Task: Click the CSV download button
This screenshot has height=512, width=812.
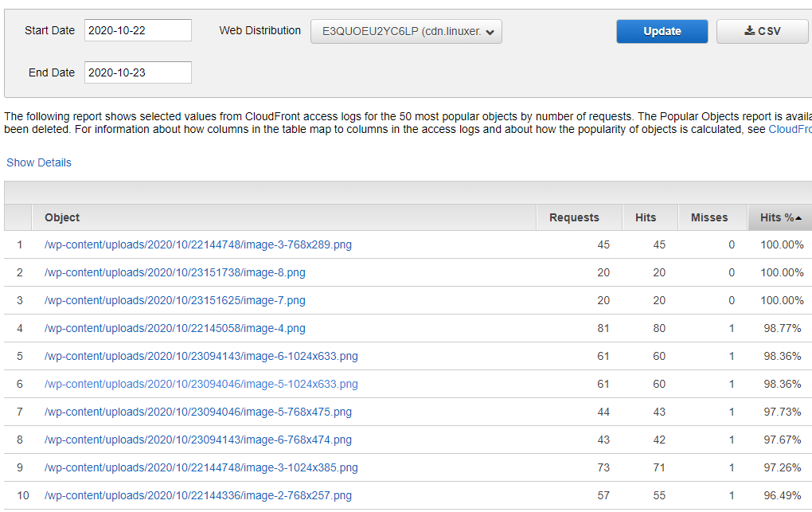Action: pyautogui.click(x=762, y=31)
